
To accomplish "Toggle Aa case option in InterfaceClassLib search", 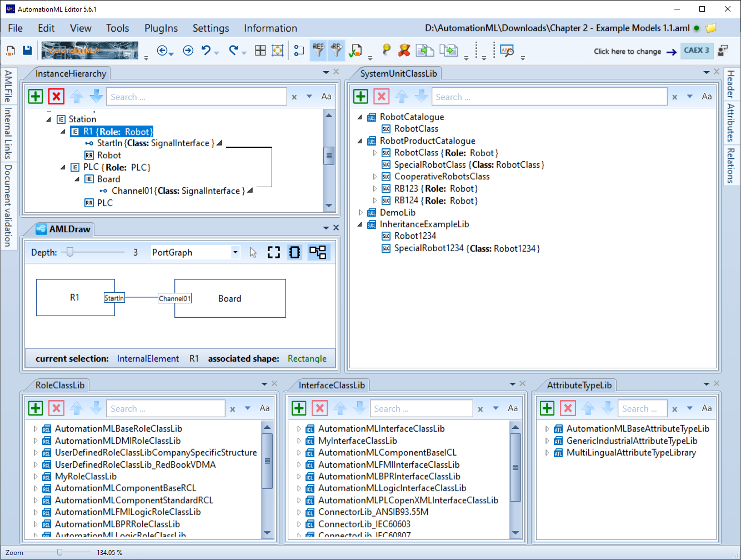I will click(x=513, y=408).
